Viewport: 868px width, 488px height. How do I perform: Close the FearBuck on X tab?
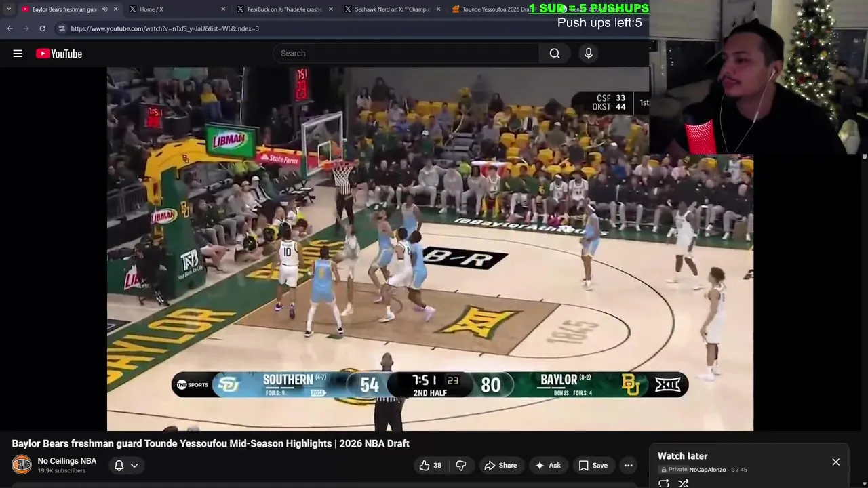[331, 9]
